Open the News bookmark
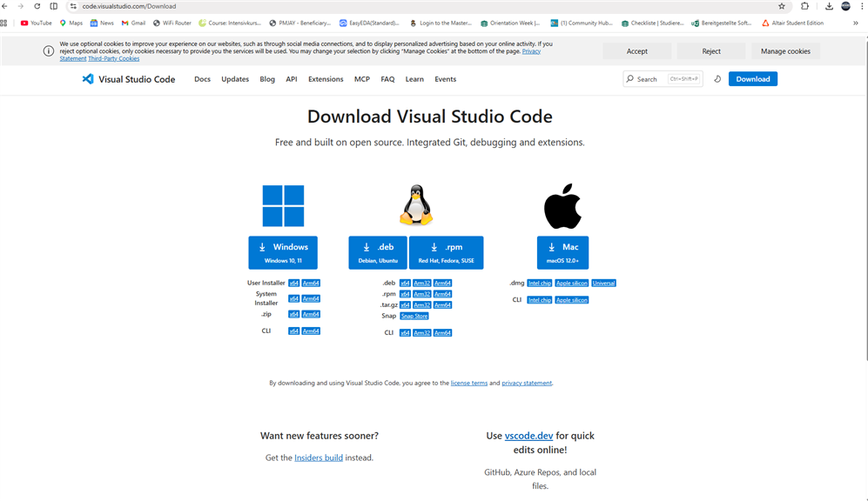 click(102, 23)
